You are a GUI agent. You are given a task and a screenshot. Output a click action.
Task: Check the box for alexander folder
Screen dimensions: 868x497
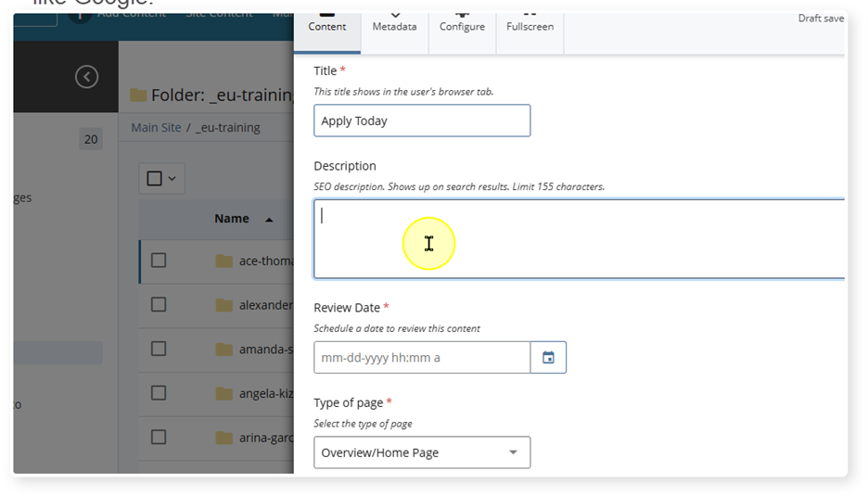point(159,305)
